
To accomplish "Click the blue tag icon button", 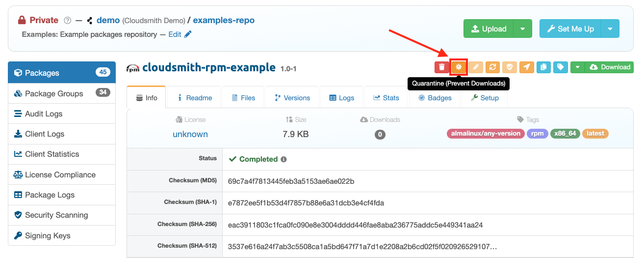I will 560,67.
